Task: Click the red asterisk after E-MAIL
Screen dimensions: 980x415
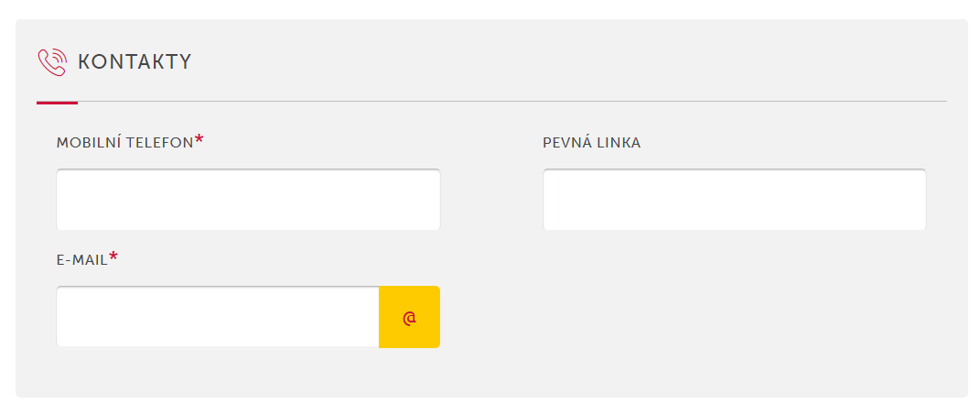Action: pos(113,256)
